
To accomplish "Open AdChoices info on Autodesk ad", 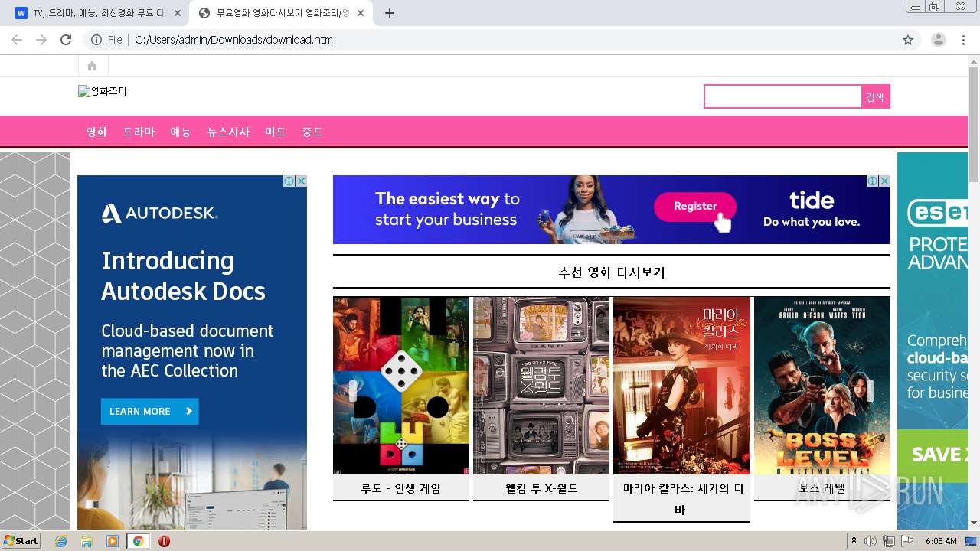I will (289, 181).
